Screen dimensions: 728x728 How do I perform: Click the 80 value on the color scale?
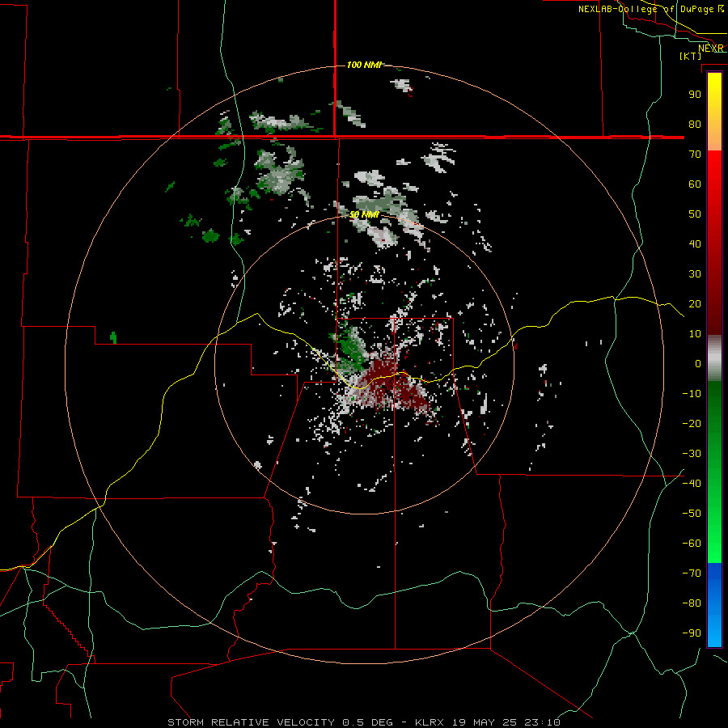coord(695,124)
